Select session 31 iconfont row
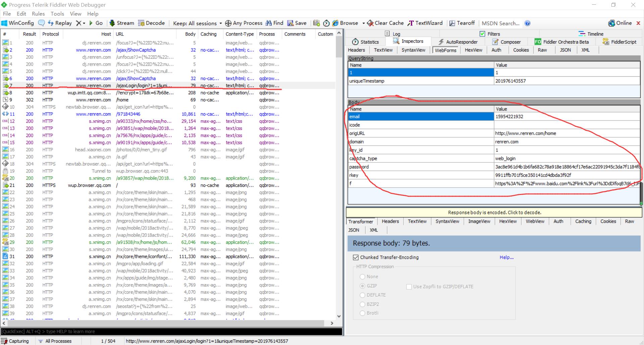 tap(168, 257)
